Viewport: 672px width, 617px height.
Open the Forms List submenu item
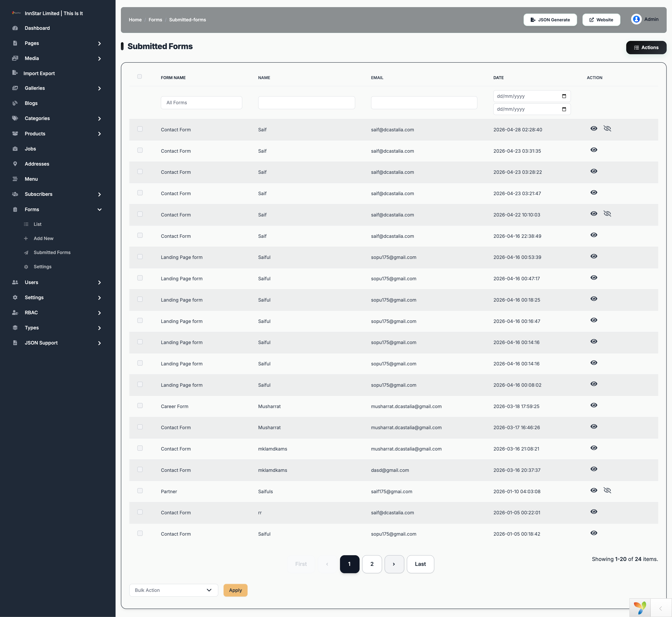coord(37,224)
